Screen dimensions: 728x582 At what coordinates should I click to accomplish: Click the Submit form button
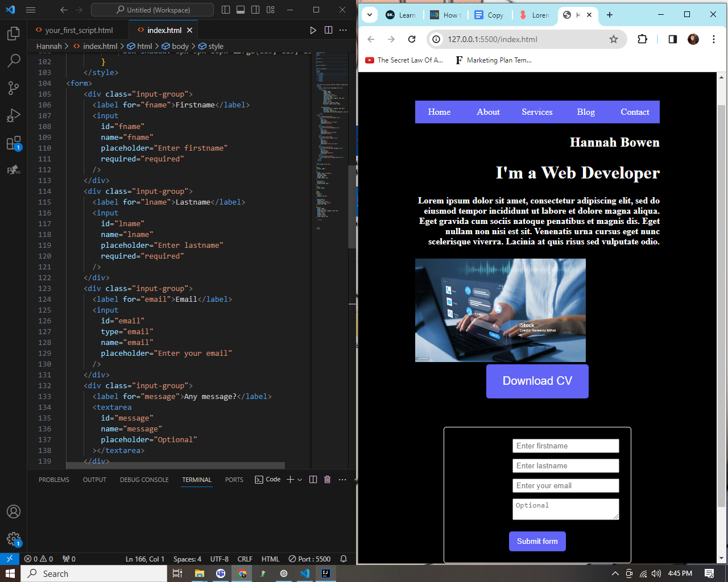click(x=537, y=542)
